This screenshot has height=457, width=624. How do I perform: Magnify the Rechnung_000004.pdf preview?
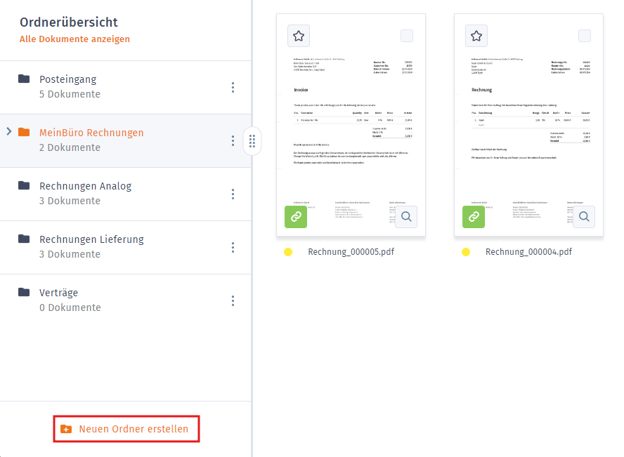584,216
